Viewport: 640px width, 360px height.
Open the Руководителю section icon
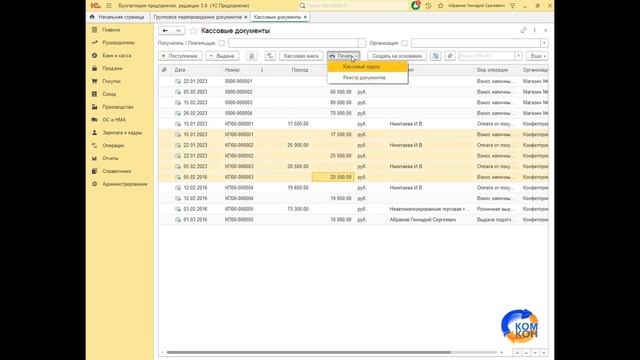pyautogui.click(x=94, y=42)
